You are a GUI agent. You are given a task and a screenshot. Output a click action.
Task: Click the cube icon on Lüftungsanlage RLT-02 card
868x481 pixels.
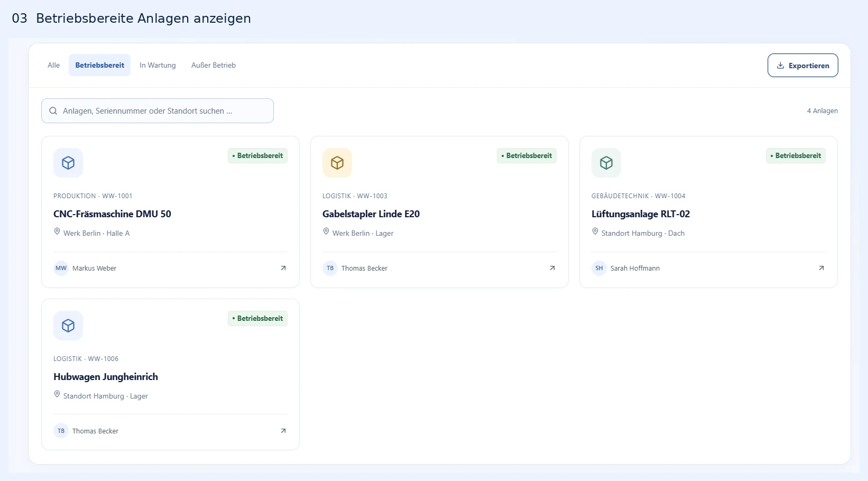click(x=606, y=163)
